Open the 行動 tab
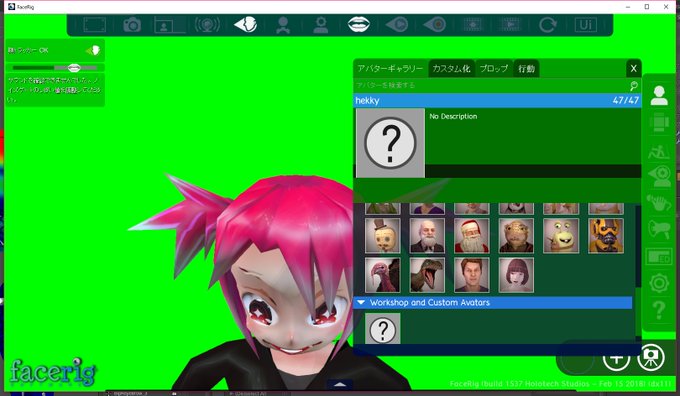The image size is (680, 396). [x=526, y=69]
